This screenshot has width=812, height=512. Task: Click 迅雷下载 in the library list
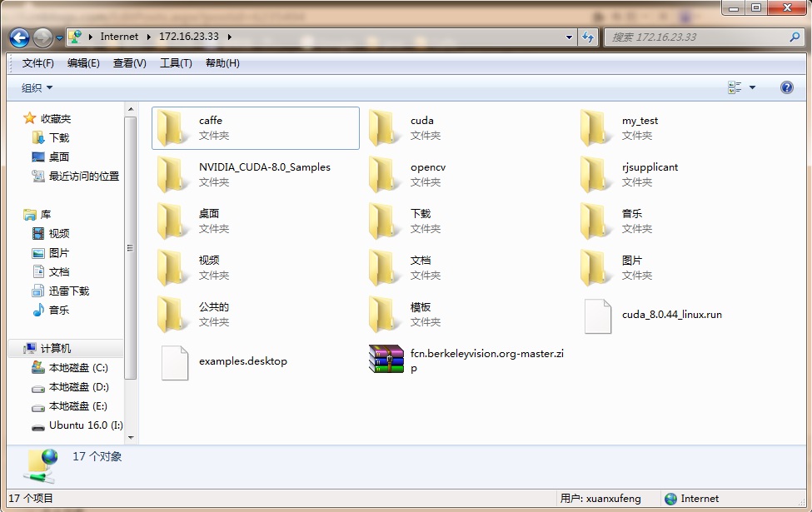tap(68, 291)
